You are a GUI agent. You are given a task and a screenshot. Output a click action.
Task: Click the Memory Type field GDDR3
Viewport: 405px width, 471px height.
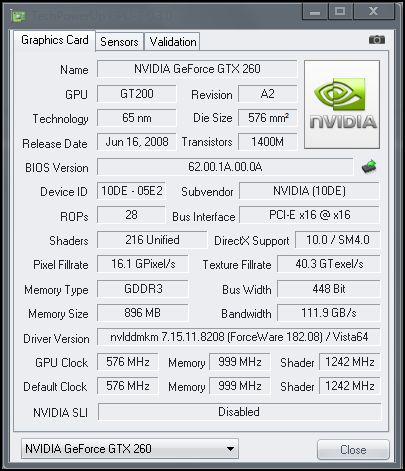[143, 288]
